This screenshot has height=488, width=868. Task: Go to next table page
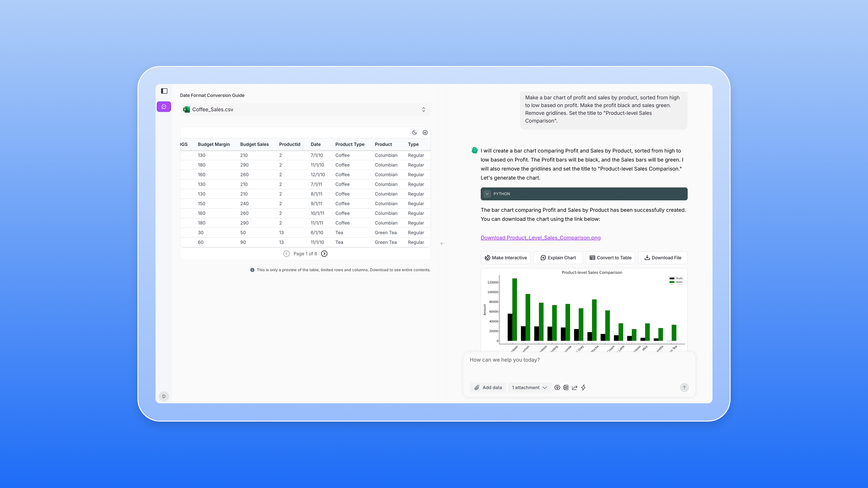tap(324, 254)
